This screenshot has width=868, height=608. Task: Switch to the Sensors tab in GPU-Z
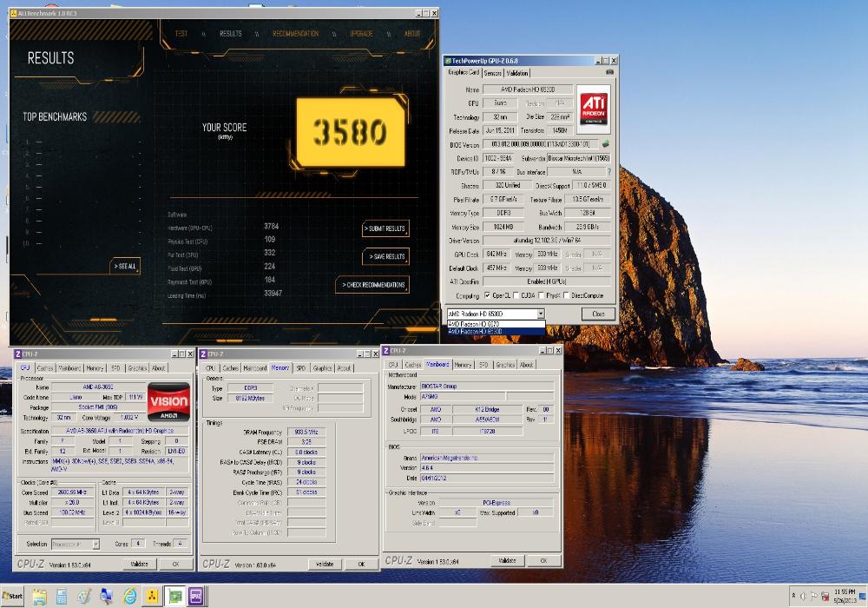492,73
